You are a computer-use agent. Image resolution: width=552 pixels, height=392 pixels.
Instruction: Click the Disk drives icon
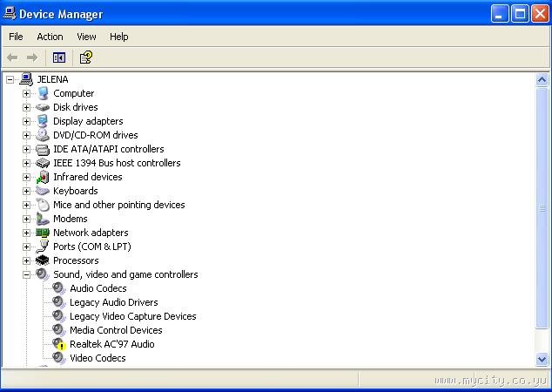point(43,107)
